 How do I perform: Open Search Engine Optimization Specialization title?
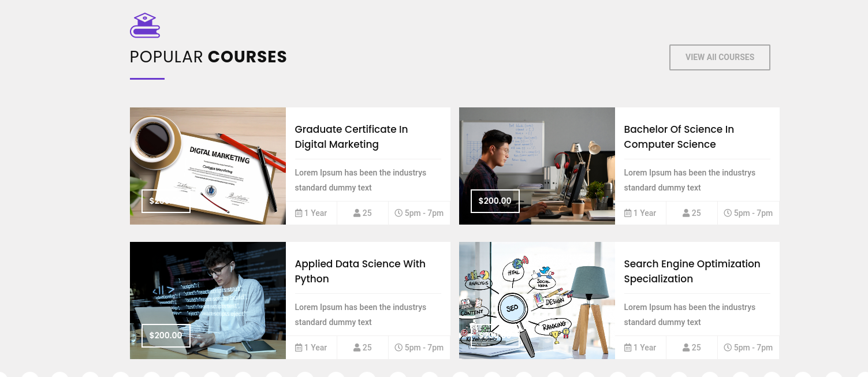[x=692, y=271]
